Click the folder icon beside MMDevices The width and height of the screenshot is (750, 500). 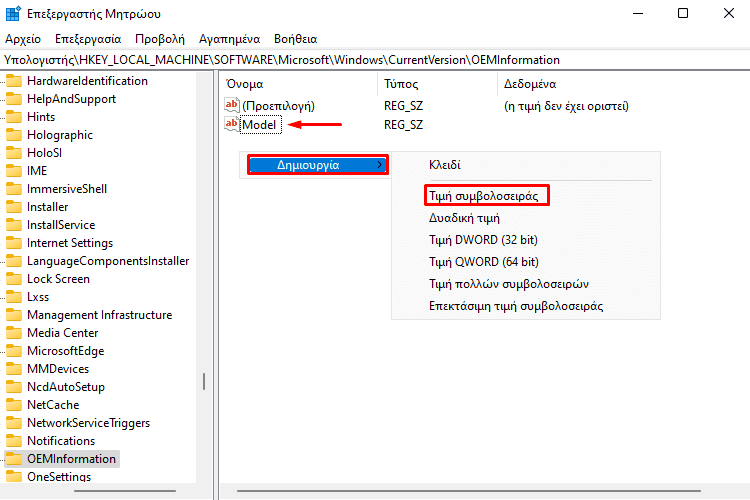point(14,369)
